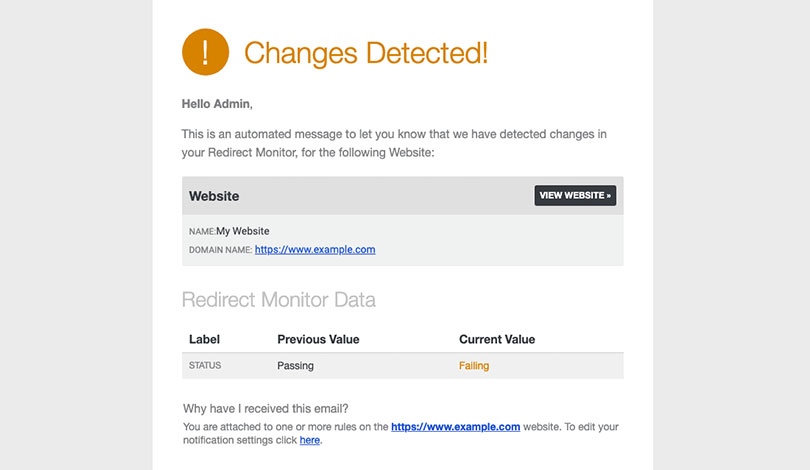Click 'Why have I received this email?' text

(x=266, y=409)
